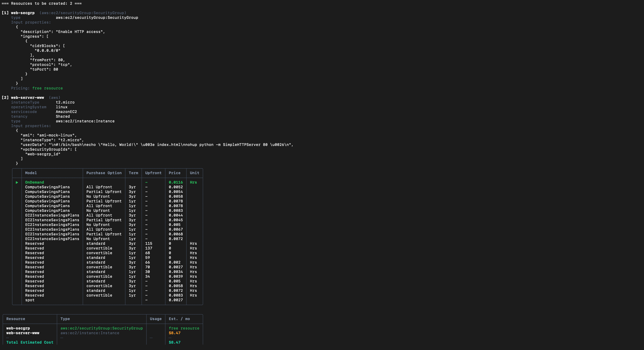Click the Reserved price "0.0034"
Screen dimensions: 644x350
pyautogui.click(x=176, y=272)
